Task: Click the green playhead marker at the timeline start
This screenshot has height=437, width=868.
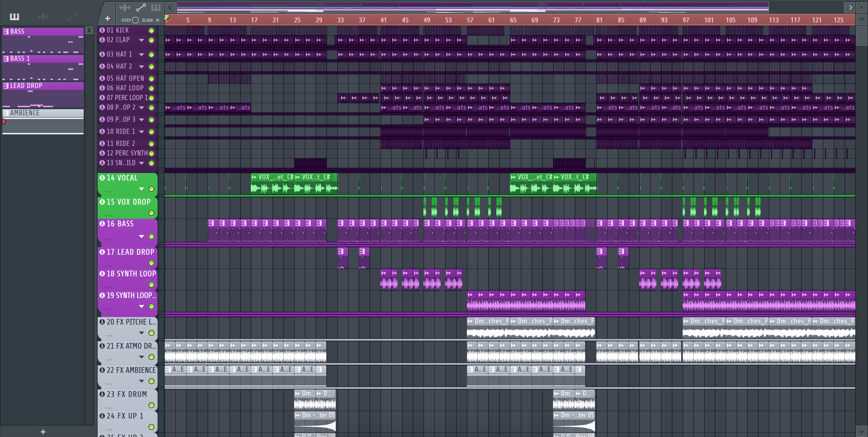Action: (x=167, y=17)
